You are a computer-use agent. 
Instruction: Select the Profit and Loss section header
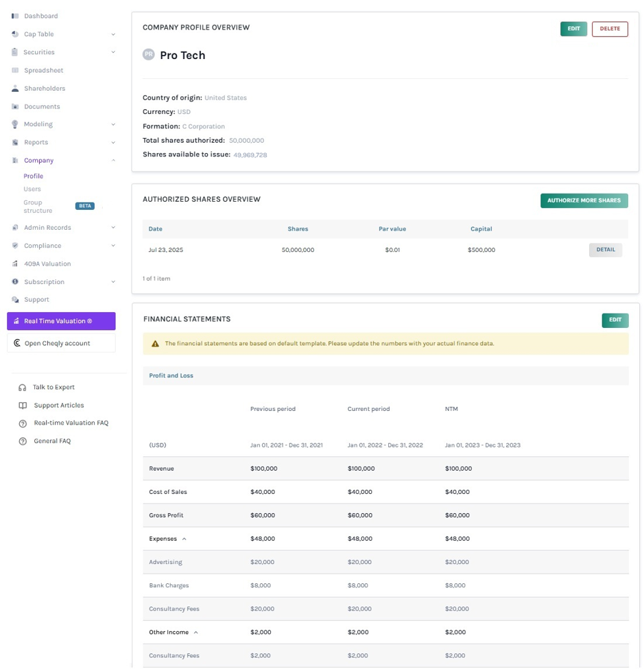[x=171, y=375]
